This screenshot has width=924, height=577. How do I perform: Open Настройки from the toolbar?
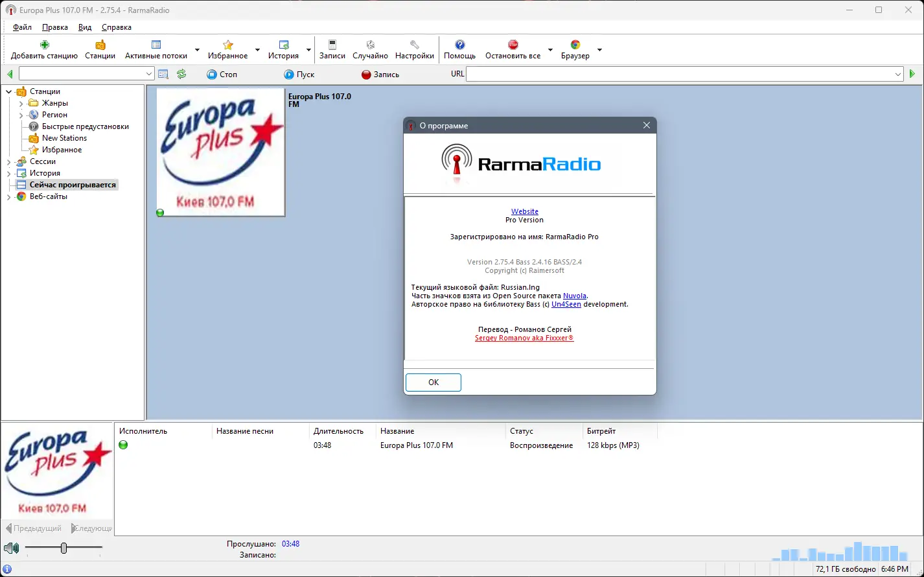click(x=415, y=49)
